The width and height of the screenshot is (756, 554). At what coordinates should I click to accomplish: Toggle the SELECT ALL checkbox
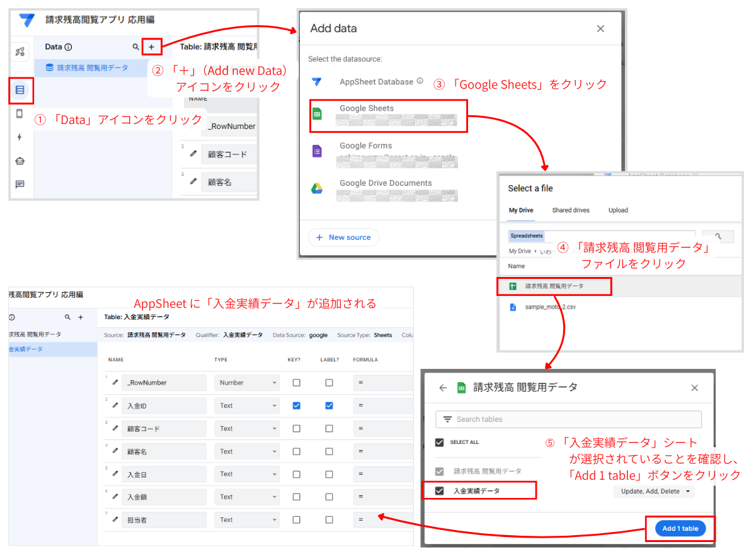pos(440,442)
